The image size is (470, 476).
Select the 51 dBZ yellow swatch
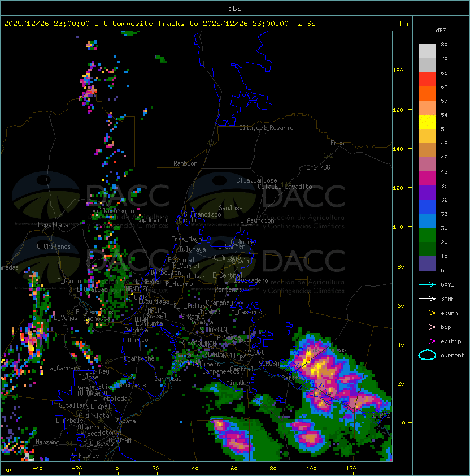coord(427,122)
